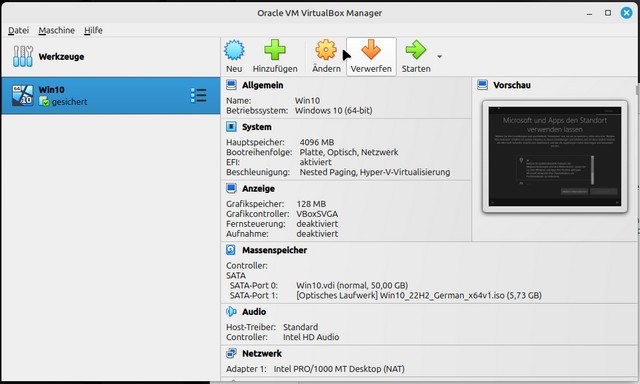Image resolution: width=640 pixels, height=384 pixels.
Task: Maximize the VirtualBox Manager window
Action: tap(608, 13)
